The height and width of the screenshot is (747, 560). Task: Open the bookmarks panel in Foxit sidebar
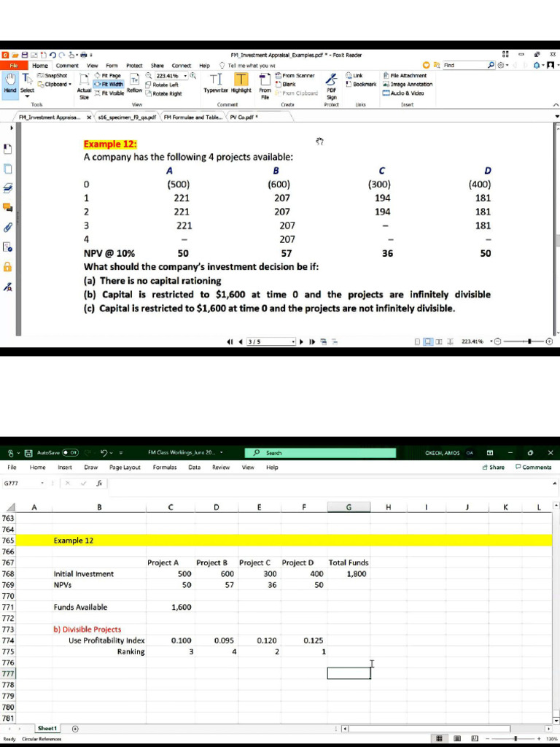7,149
